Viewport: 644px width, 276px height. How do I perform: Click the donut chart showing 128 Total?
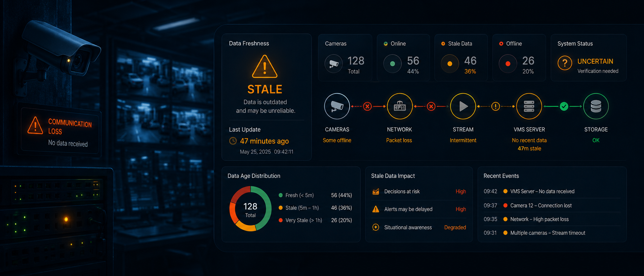pos(250,209)
